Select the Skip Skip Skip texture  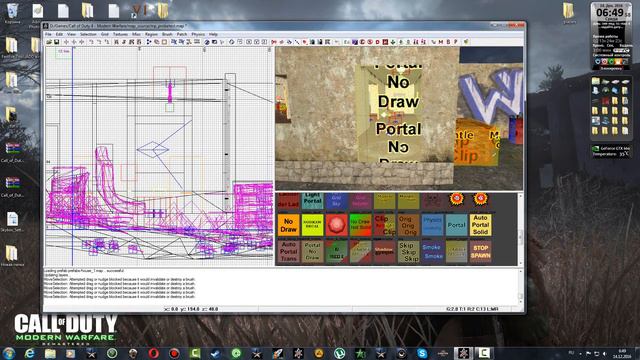click(408, 252)
